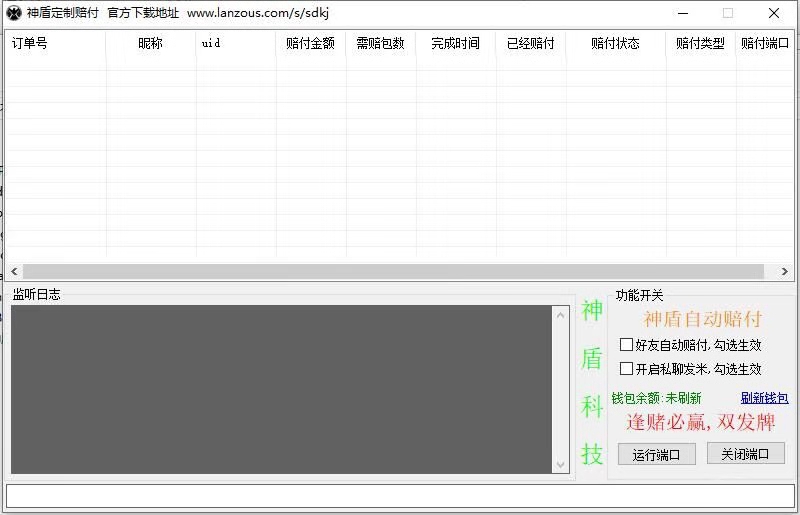Viewport: 800px width, 515px height.
Task: Minimize the 神盾定制赔付 window
Action: pos(683,13)
